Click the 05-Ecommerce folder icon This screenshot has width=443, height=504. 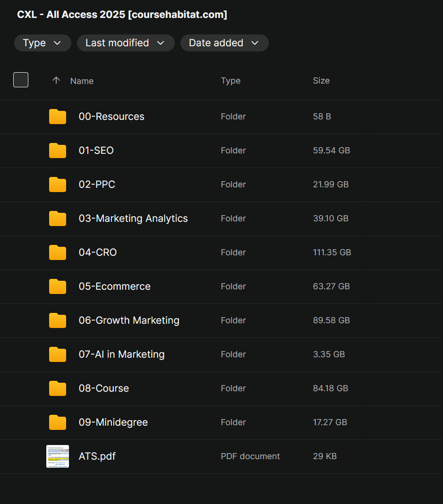[58, 286]
